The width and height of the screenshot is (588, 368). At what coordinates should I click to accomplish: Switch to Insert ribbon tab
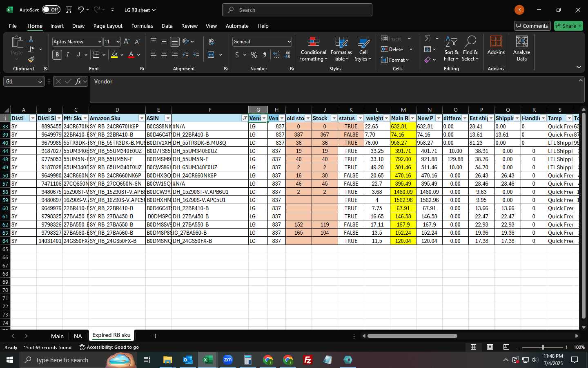57,26
